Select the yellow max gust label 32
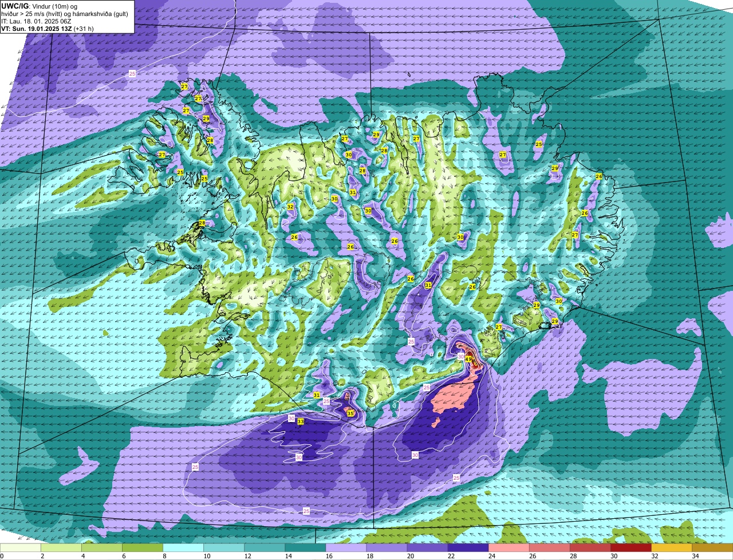 (x=290, y=207)
